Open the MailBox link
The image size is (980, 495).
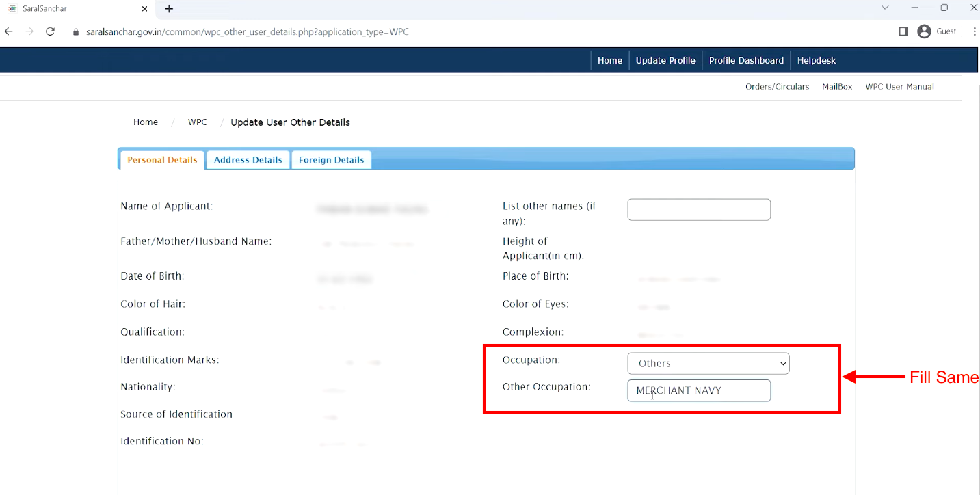837,87
